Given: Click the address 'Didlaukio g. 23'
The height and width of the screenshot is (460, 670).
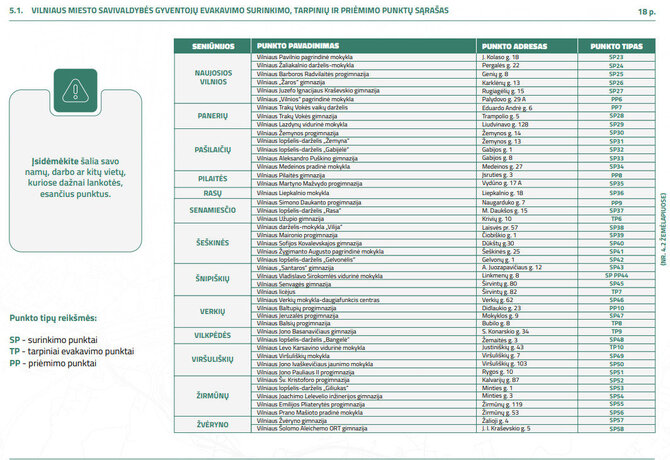Looking at the screenshot, I should [501, 308].
